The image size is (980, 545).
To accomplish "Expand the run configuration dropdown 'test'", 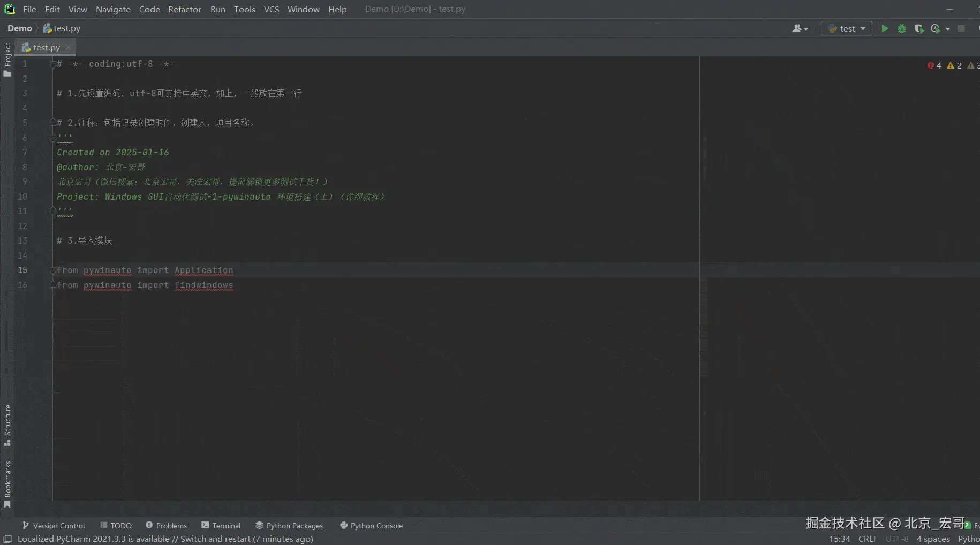I will point(846,28).
